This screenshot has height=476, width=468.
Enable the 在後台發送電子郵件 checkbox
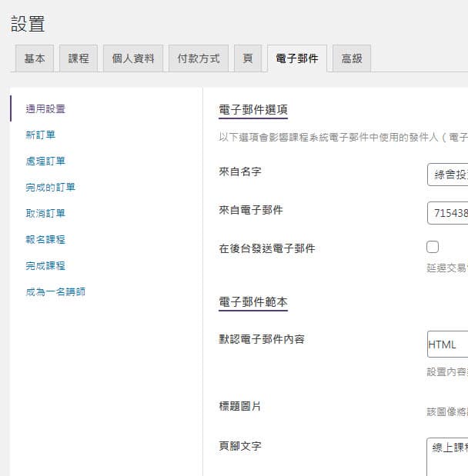pyautogui.click(x=433, y=247)
